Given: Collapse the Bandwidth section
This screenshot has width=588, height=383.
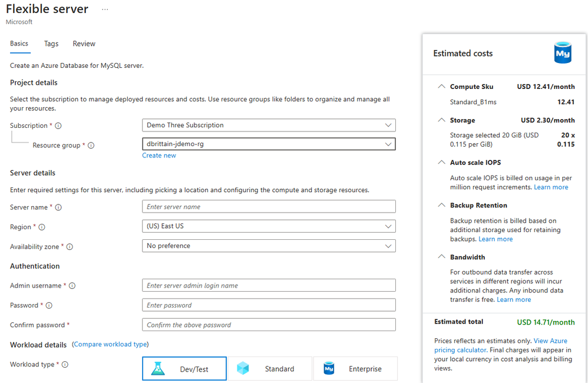Looking at the screenshot, I should point(442,256).
